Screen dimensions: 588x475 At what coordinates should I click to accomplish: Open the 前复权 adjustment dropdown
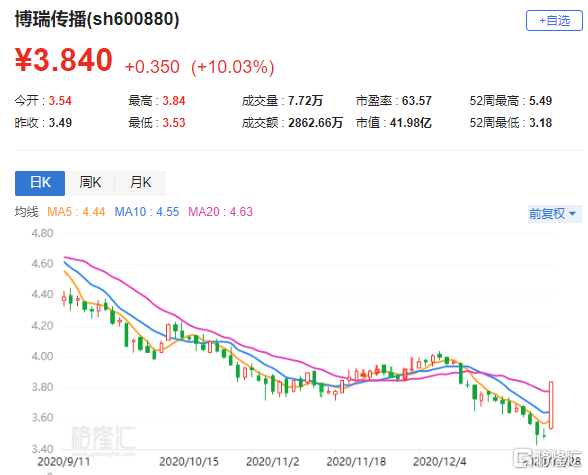554,214
